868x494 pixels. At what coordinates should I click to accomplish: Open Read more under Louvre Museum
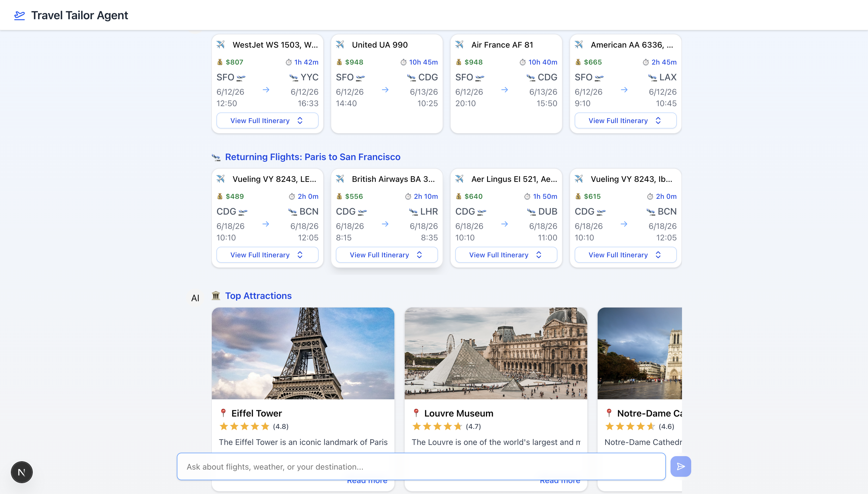560,480
